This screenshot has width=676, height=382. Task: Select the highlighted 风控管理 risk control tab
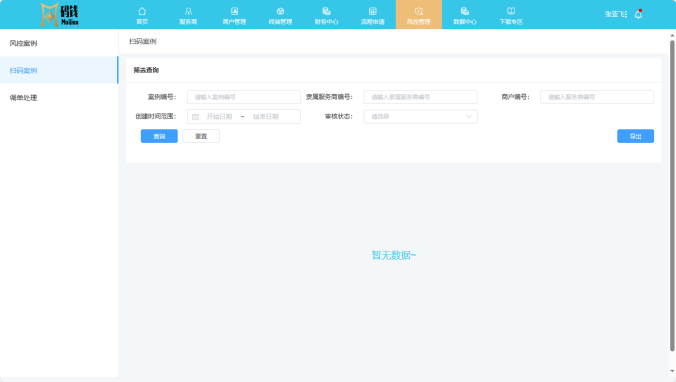419,15
